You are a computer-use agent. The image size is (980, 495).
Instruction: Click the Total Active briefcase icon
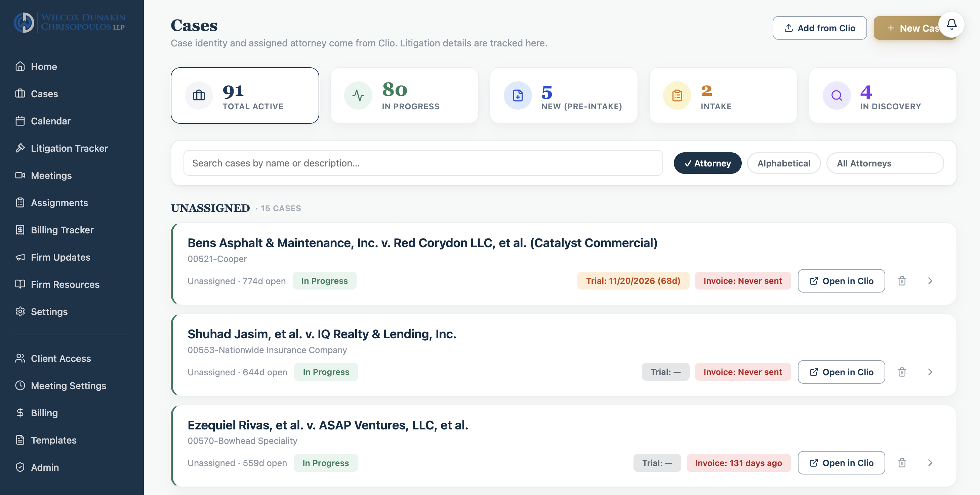199,95
